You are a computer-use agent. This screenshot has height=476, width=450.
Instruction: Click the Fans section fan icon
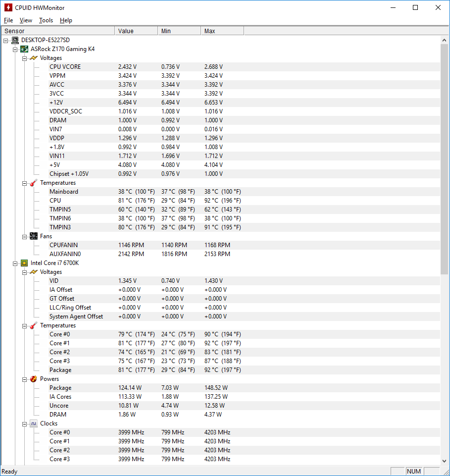[x=34, y=236]
